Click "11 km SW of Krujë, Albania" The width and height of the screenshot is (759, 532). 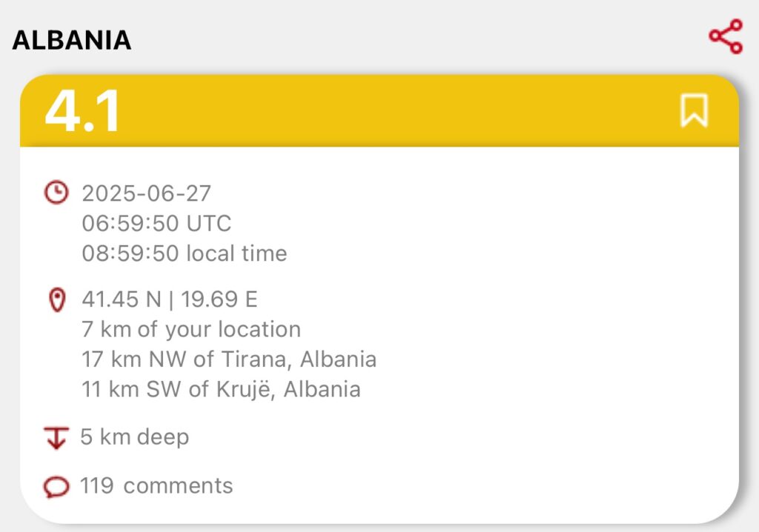point(221,389)
